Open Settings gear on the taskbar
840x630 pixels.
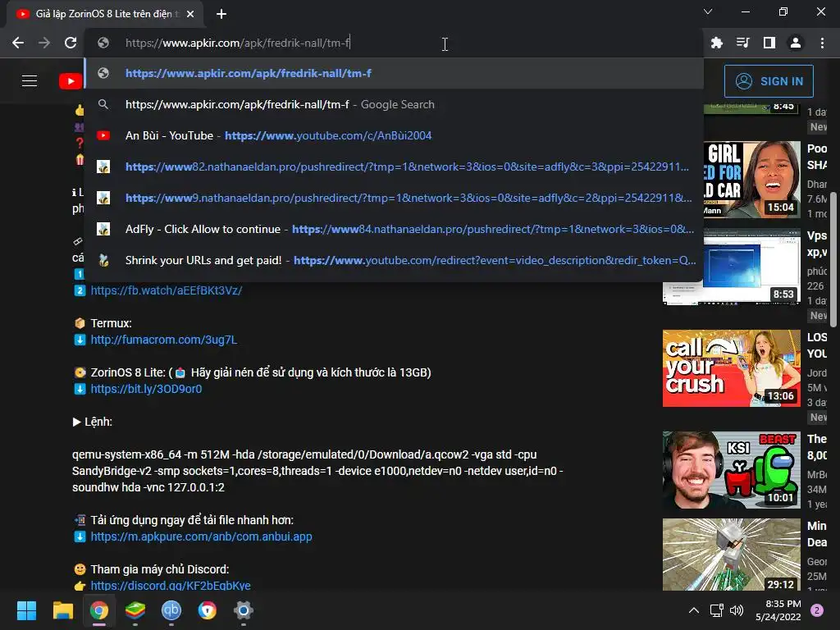(x=243, y=610)
